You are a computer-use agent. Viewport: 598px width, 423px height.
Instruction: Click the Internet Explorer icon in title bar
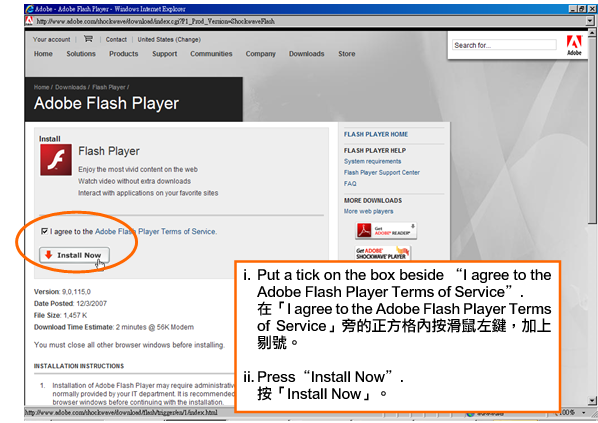click(x=29, y=9)
